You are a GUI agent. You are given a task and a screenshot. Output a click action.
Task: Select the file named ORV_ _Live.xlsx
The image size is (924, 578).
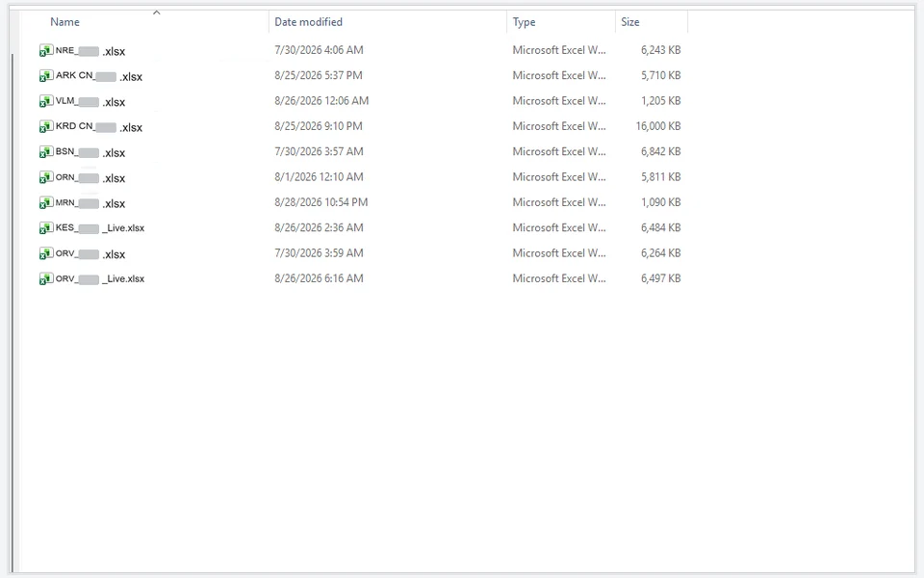(99, 279)
